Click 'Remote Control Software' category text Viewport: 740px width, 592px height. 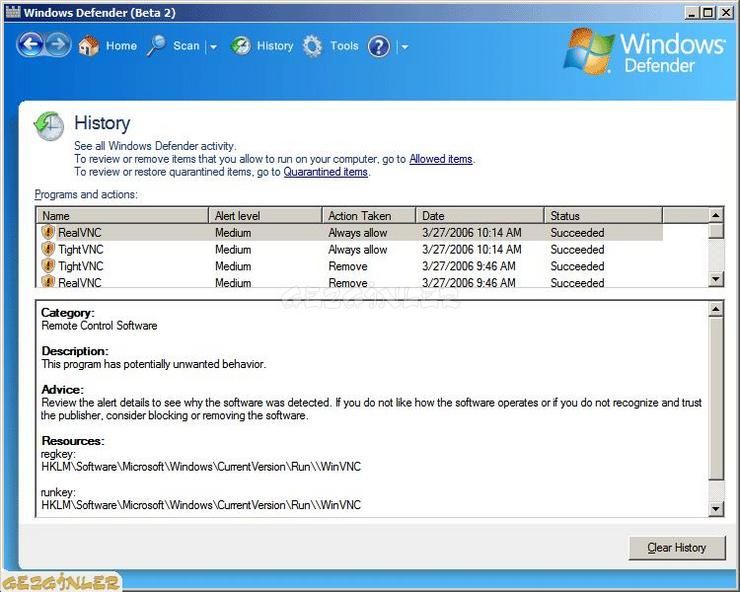[99, 325]
